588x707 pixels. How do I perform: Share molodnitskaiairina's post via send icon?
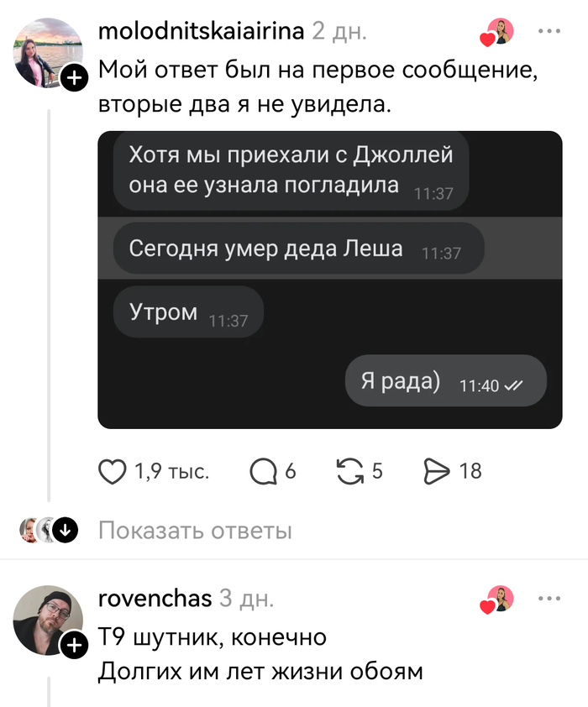point(437,472)
